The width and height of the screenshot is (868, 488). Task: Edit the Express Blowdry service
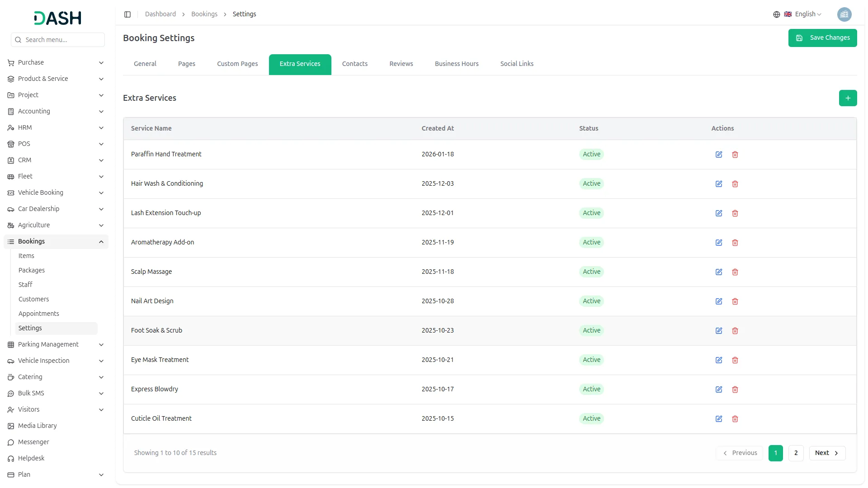[x=718, y=389]
